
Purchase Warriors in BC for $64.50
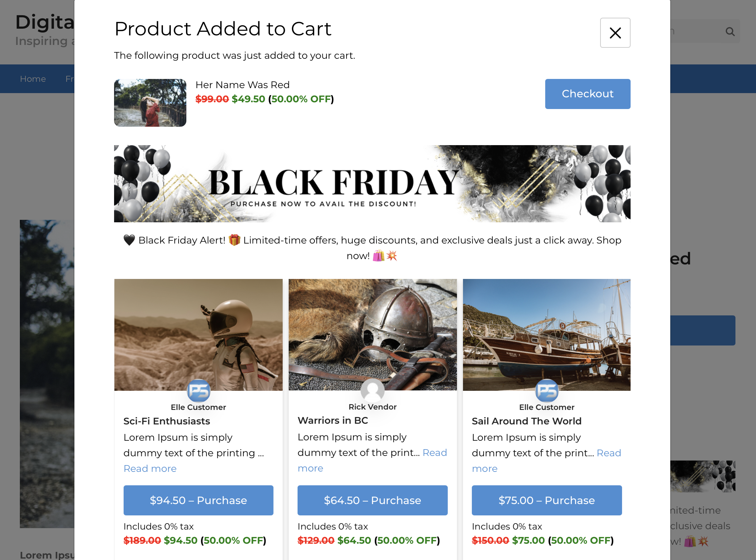pos(373,500)
